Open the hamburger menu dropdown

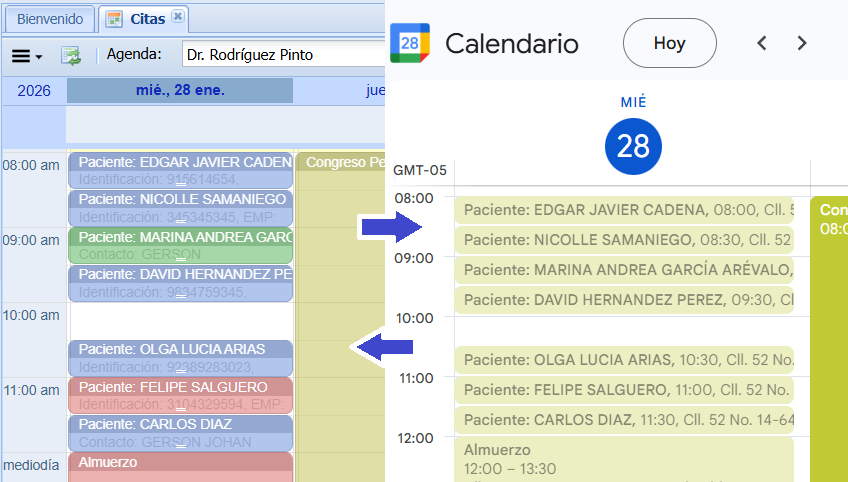tap(27, 55)
